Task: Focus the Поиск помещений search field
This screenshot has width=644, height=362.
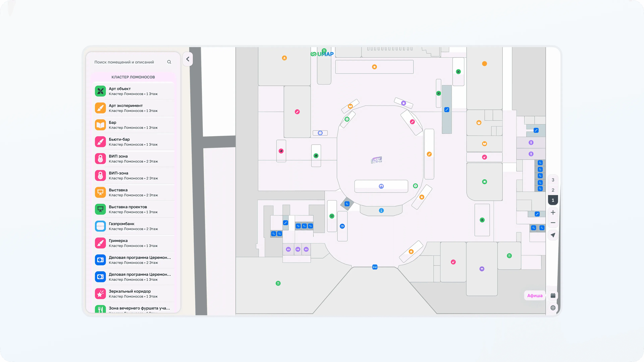Action: 133,62
